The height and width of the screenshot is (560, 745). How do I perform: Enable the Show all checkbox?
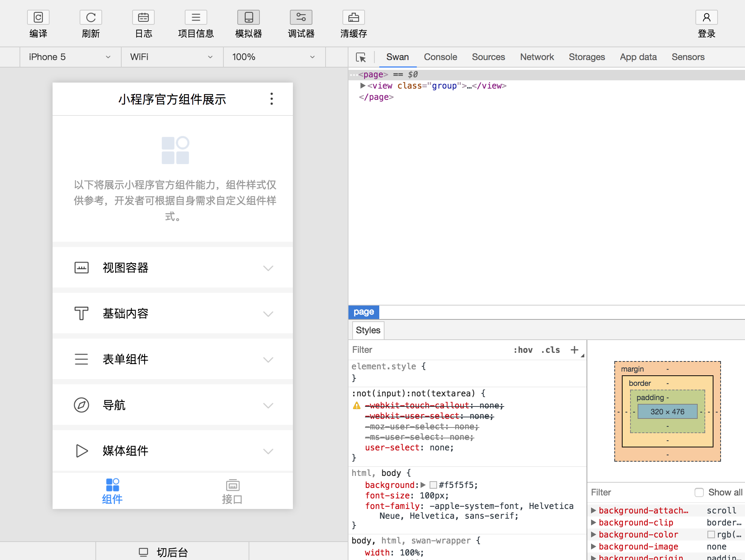[699, 492]
